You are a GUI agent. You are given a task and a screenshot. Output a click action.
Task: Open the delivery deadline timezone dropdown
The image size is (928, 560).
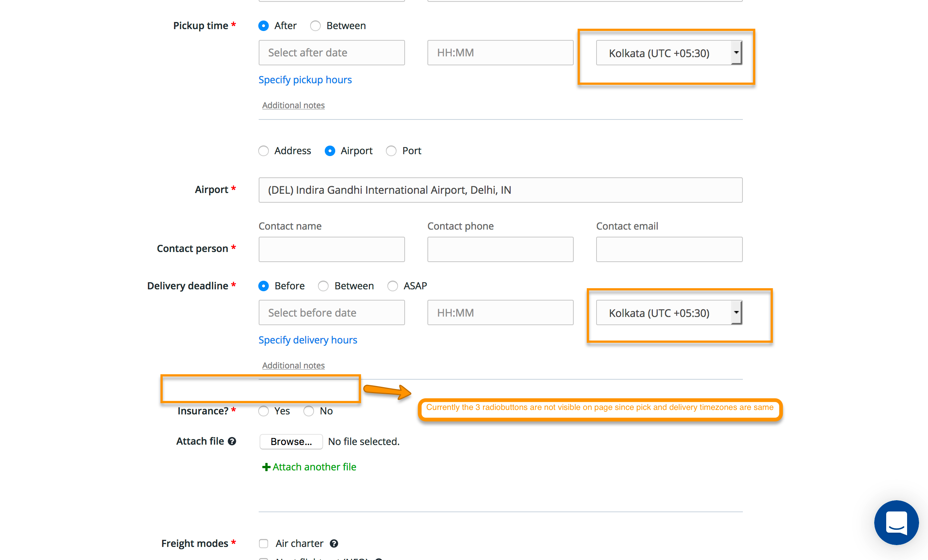pos(669,313)
